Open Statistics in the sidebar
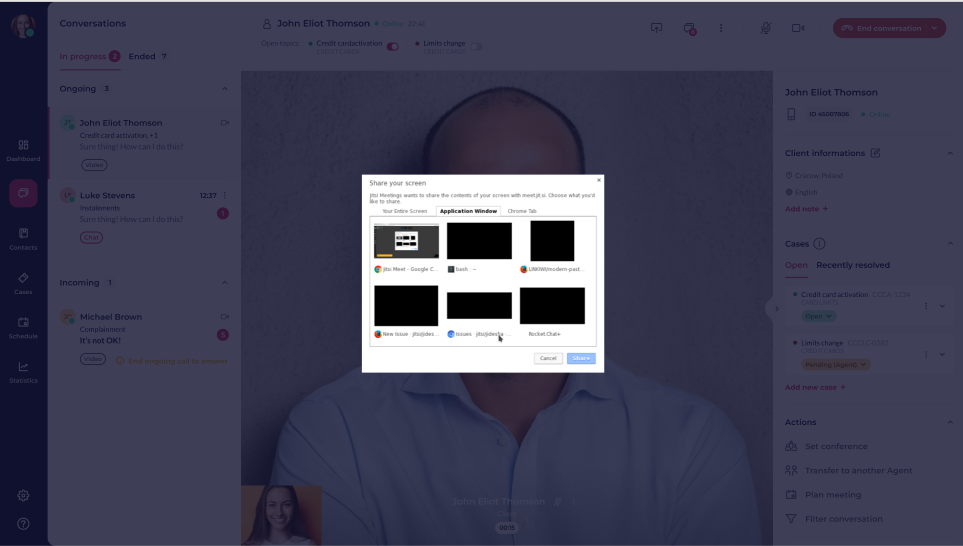This screenshot has width=963, height=546. pyautogui.click(x=23, y=372)
